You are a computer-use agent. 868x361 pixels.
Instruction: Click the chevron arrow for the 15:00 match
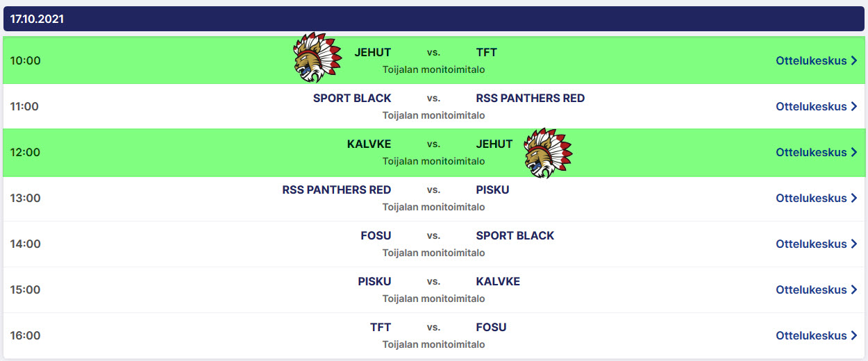pos(854,289)
